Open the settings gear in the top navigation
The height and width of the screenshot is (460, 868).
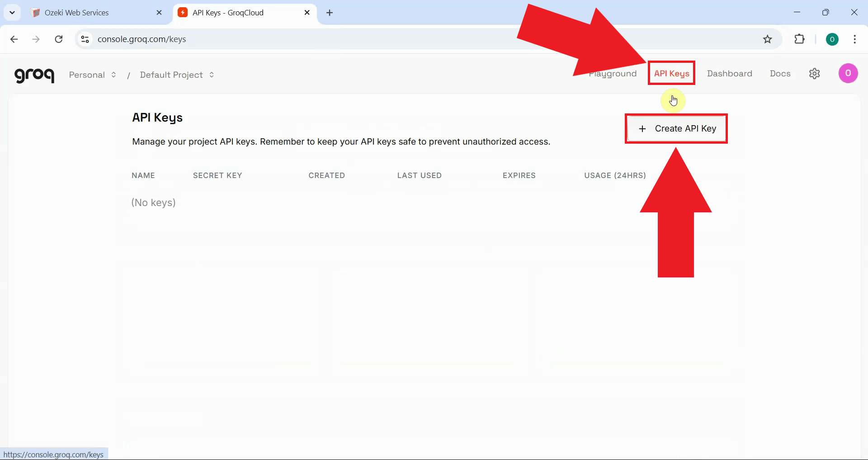pos(815,74)
